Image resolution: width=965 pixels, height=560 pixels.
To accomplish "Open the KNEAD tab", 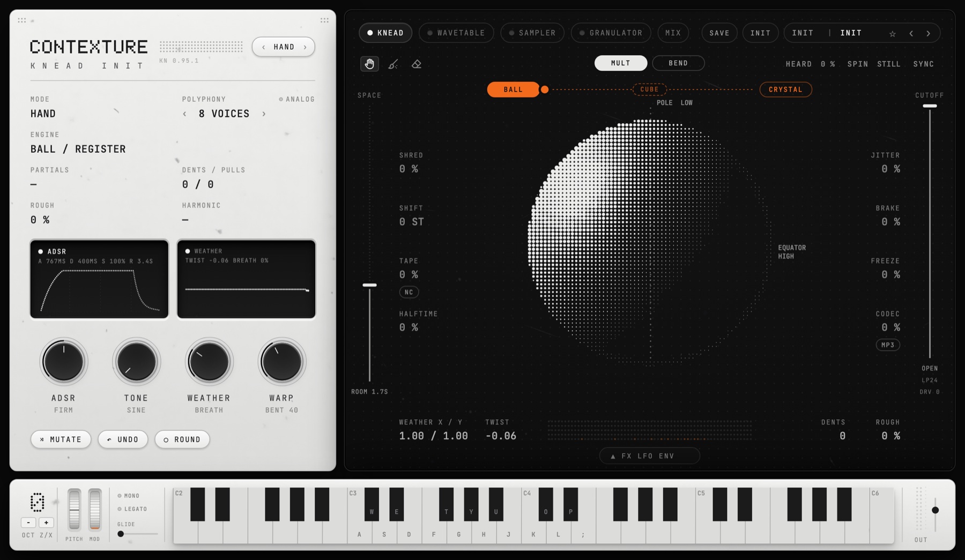I will (385, 33).
